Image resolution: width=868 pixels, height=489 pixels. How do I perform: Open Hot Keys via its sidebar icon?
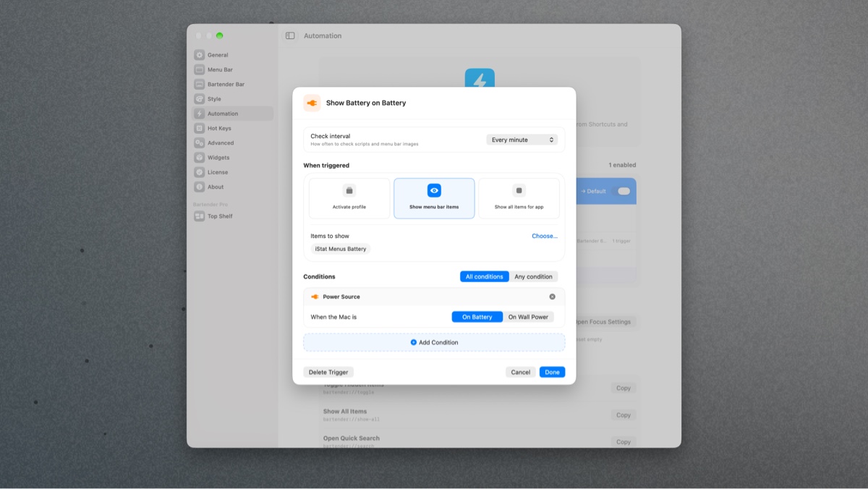[199, 128]
